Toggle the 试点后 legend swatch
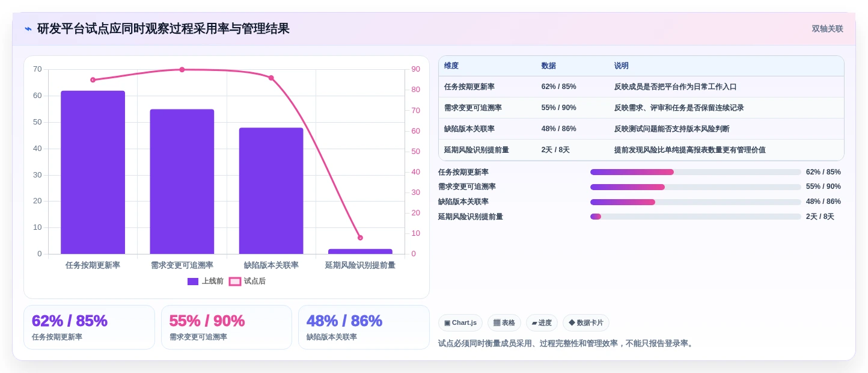This screenshot has width=868, height=373. tap(235, 282)
